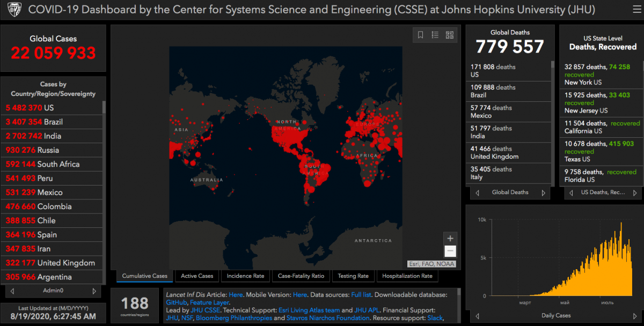Image resolution: width=644 pixels, height=326 pixels.
Task: Open the map bookmarks icon
Action: coord(421,35)
